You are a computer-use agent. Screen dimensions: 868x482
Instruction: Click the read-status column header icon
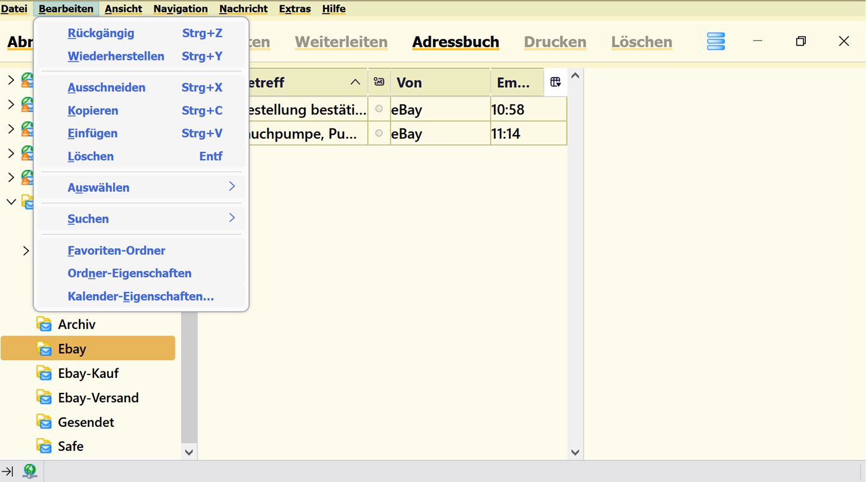[x=379, y=83]
